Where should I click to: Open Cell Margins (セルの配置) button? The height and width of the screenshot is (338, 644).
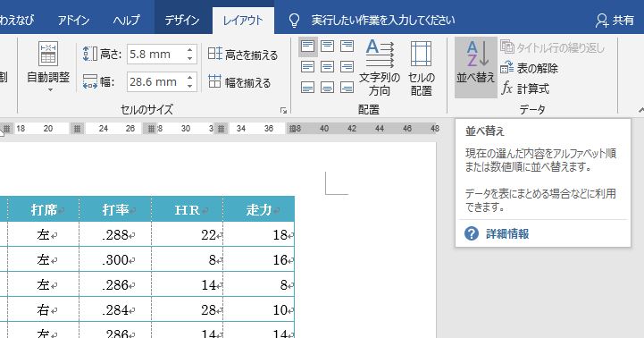click(x=422, y=68)
